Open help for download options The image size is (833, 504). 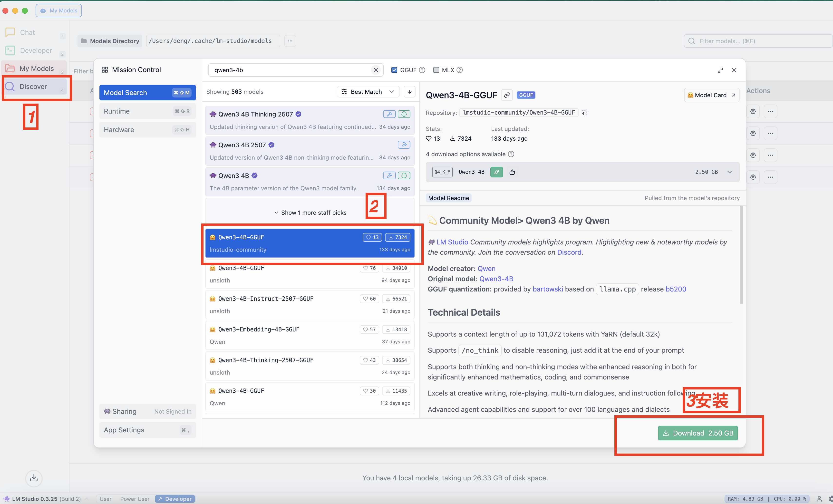511,154
